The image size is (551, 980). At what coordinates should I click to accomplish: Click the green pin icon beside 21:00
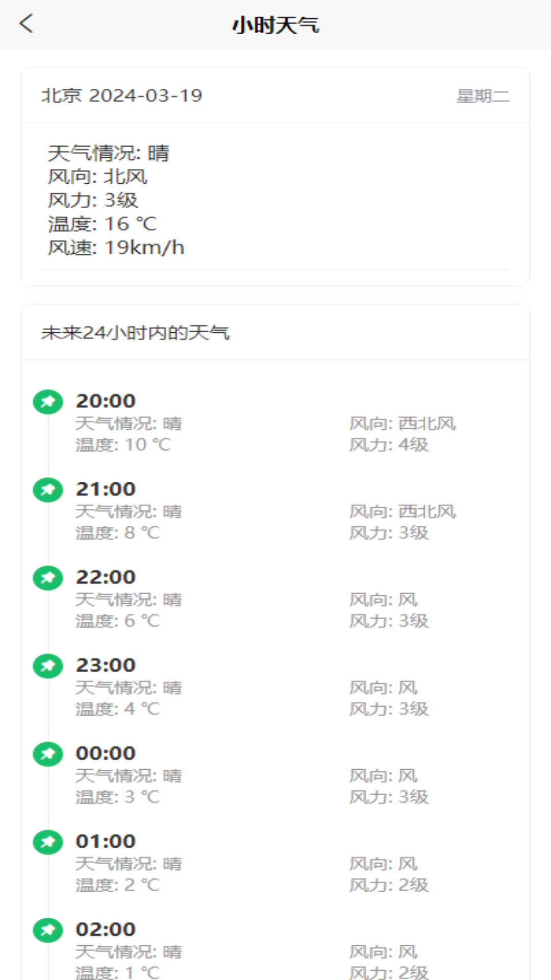(48, 490)
